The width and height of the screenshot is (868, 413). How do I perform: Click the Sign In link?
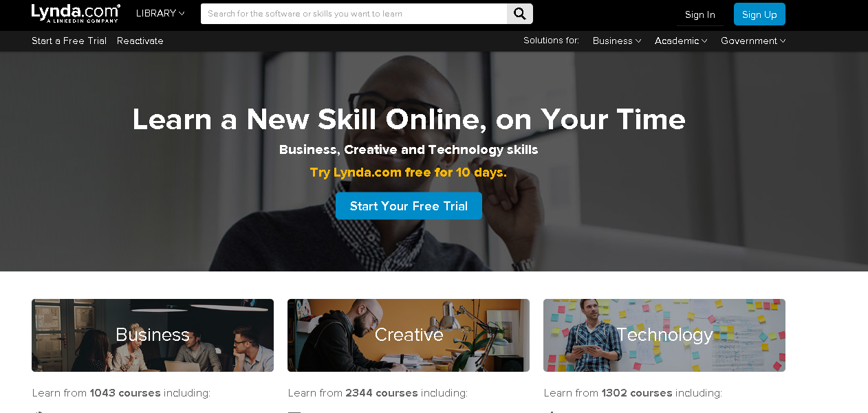[700, 14]
